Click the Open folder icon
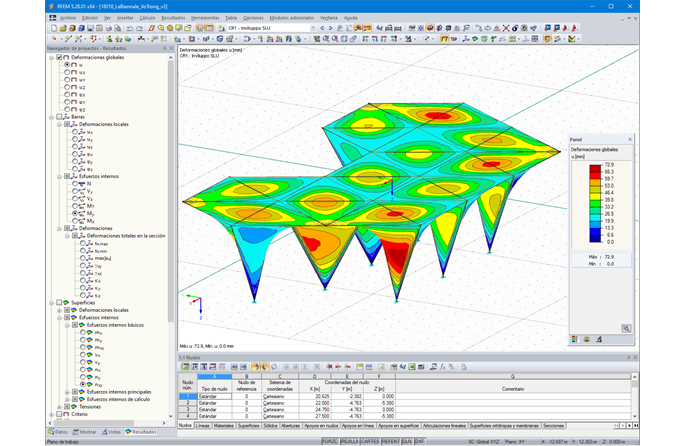686x446 pixels. tap(63, 28)
